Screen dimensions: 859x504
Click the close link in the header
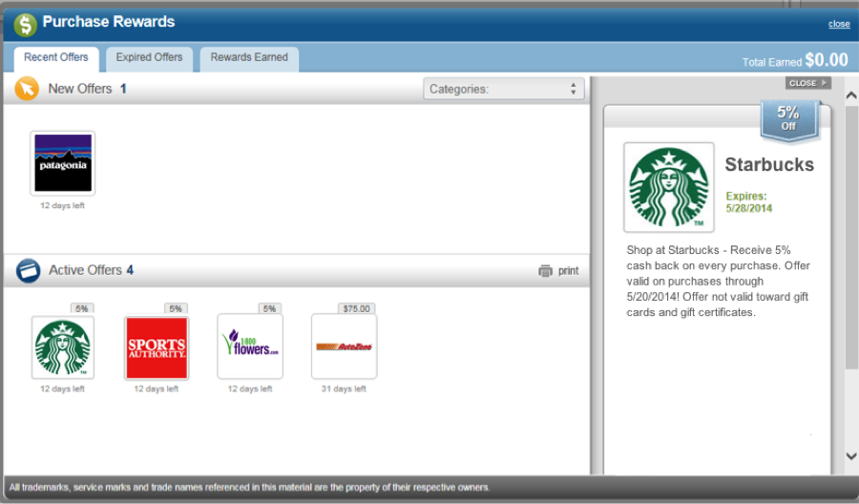click(x=838, y=24)
